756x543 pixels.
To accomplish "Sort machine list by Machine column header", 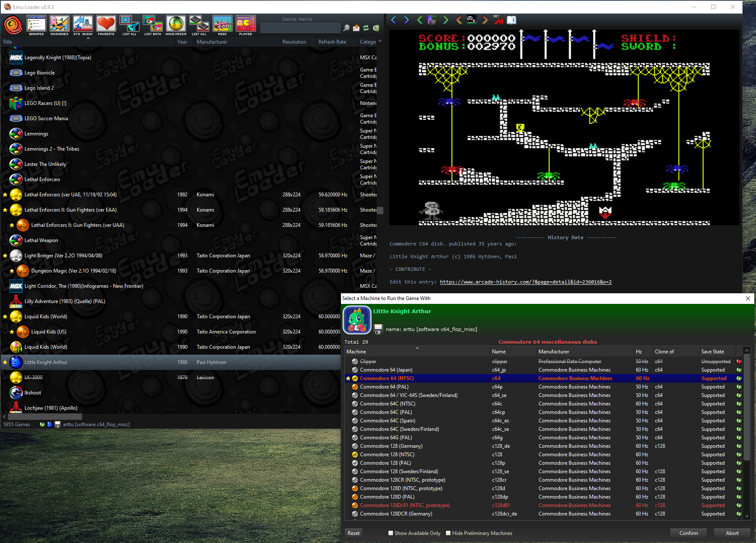I will click(x=356, y=352).
